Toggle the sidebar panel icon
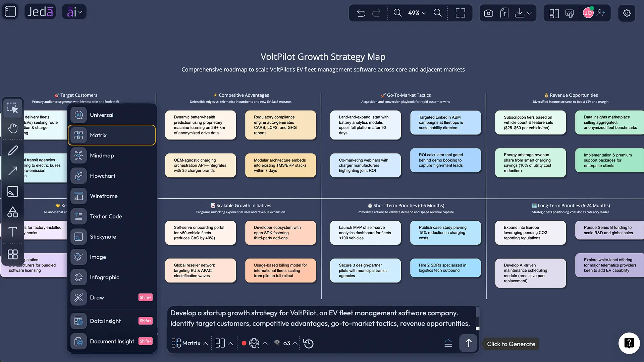 [x=10, y=12]
